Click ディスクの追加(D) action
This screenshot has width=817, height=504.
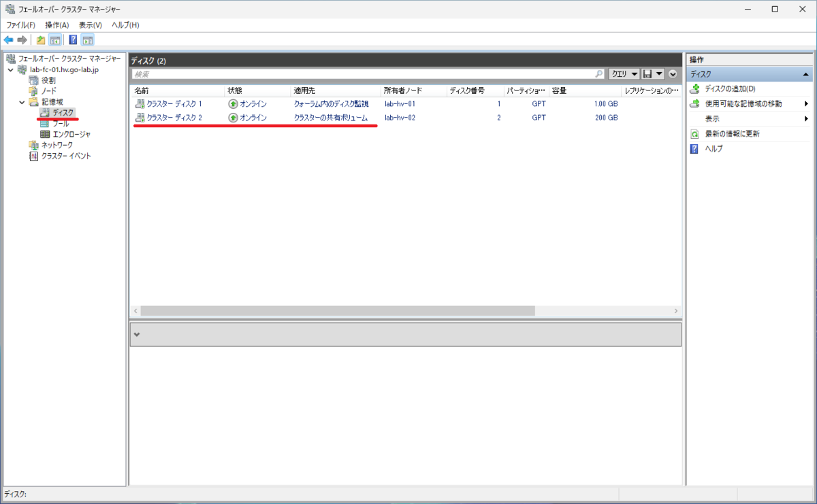(x=730, y=88)
